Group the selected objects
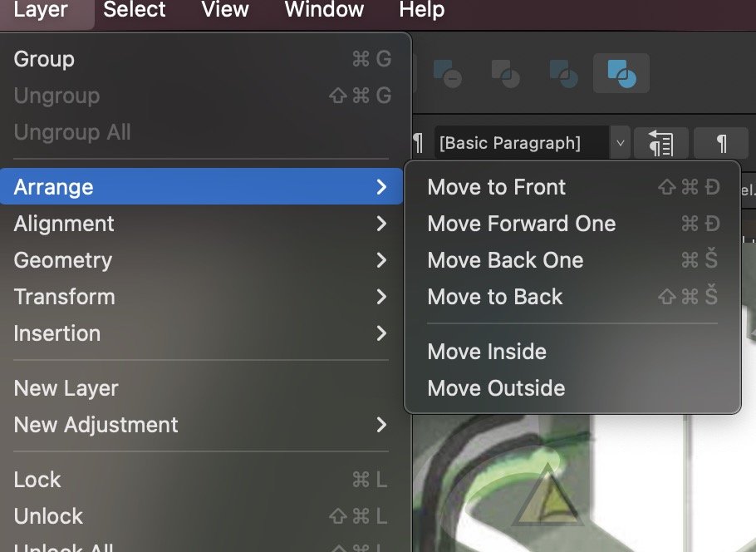Viewport: 756px width, 552px height. click(43, 59)
